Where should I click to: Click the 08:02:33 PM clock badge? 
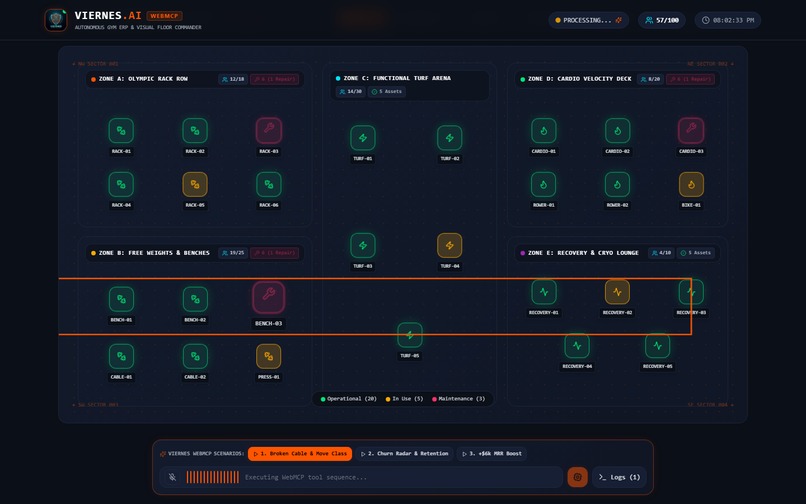tap(728, 20)
